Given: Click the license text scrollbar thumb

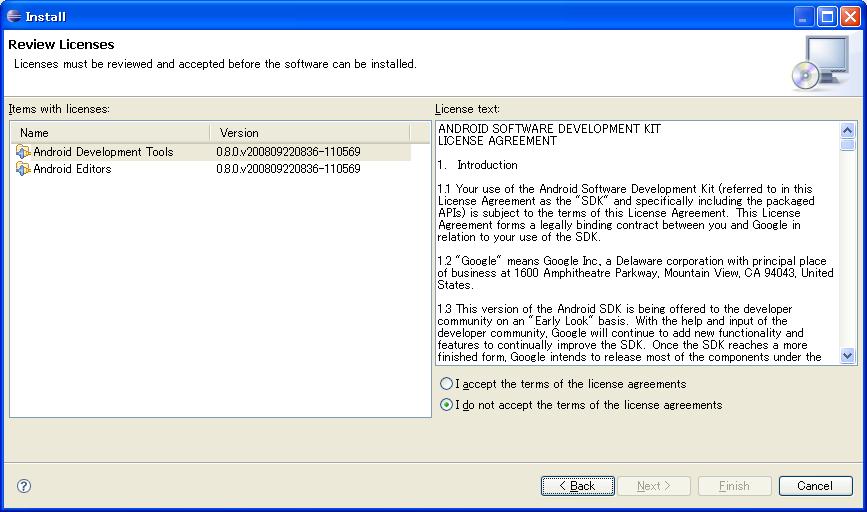Looking at the screenshot, I should click(x=847, y=145).
